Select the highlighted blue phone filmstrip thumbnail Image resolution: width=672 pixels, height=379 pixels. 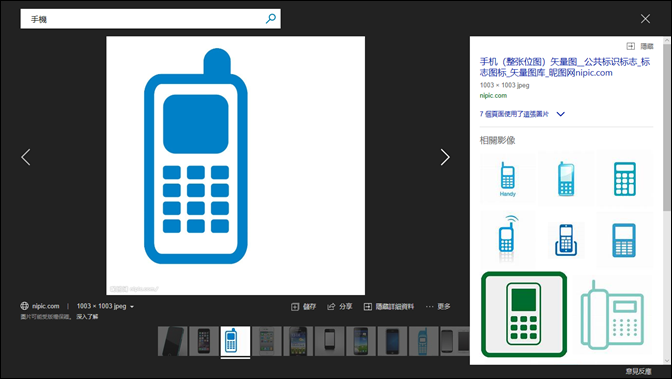[x=235, y=341]
